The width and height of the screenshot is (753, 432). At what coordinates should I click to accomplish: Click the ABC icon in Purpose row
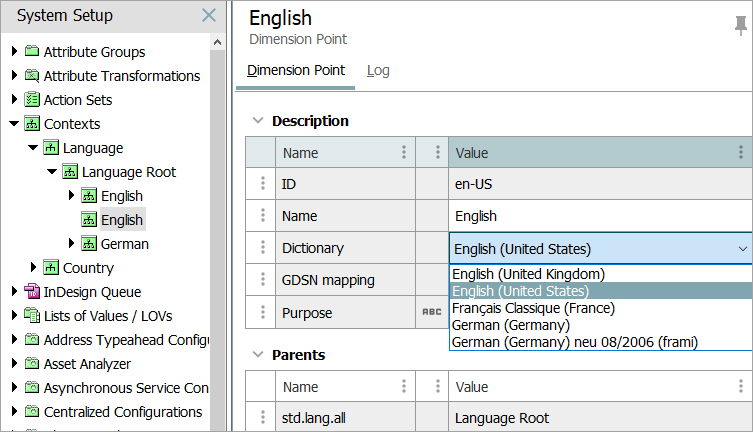pos(432,312)
